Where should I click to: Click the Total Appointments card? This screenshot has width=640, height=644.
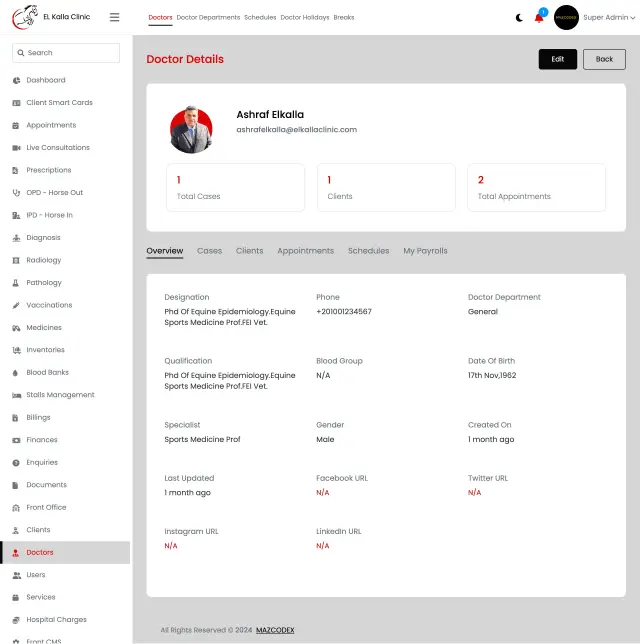[536, 187]
